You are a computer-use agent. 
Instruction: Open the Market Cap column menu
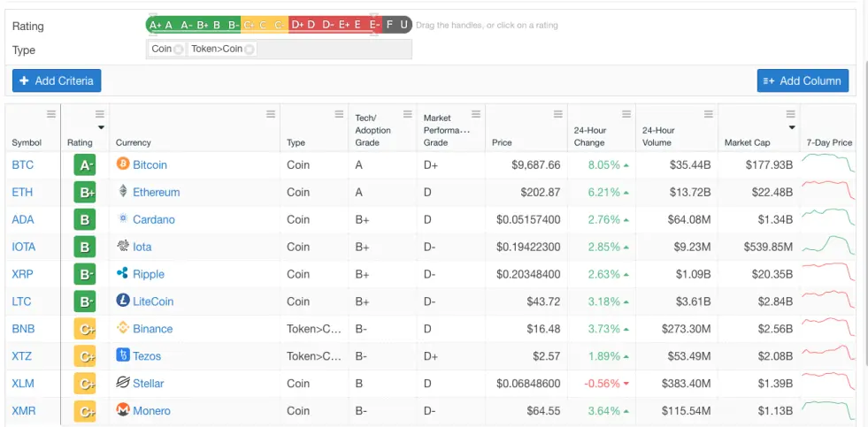[790, 114]
